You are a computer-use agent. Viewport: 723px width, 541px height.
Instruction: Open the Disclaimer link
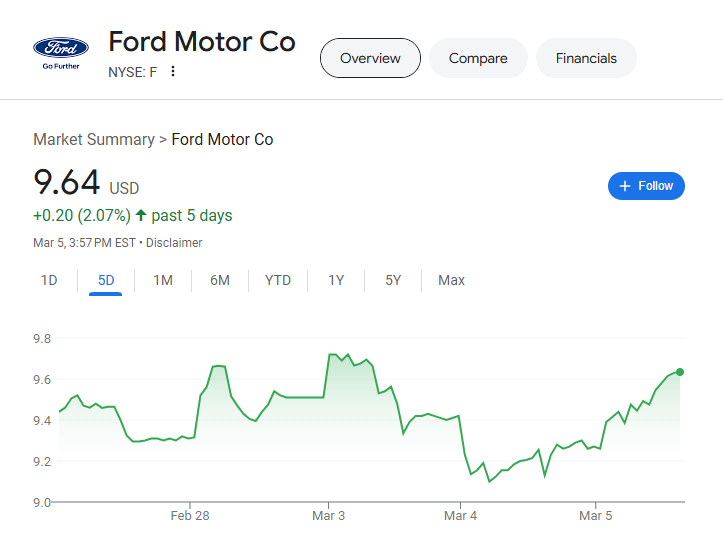tap(174, 243)
